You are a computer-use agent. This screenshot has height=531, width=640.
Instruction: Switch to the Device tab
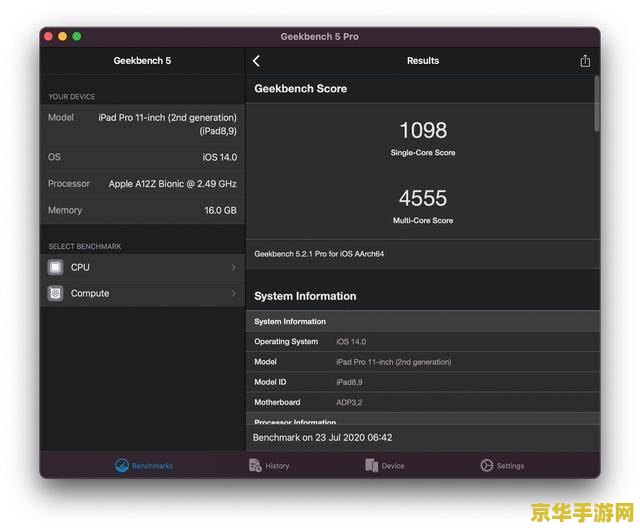pyautogui.click(x=384, y=465)
